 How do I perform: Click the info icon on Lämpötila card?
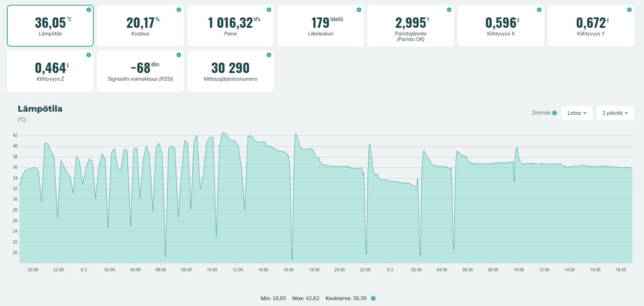(89, 10)
